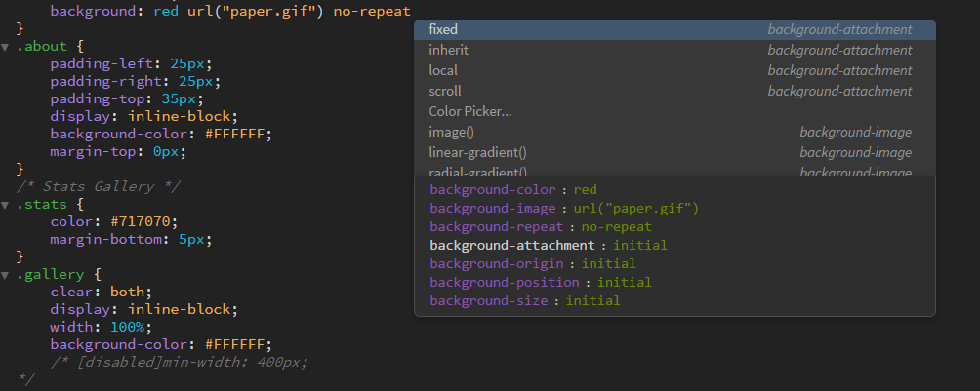The image size is (980, 391).
Task: Click the background-repeat: no-repeat hint
Action: [540, 227]
